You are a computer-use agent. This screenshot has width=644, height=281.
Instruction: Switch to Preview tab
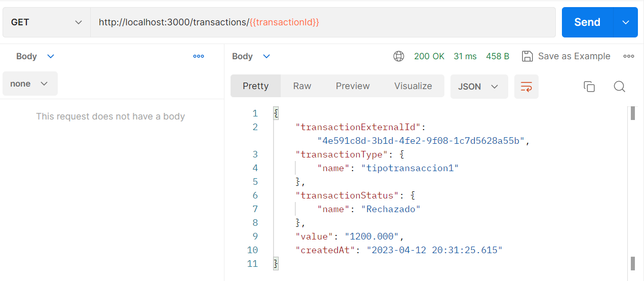[353, 86]
